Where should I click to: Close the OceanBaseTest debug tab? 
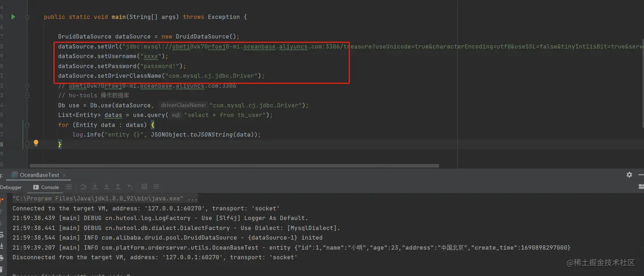coord(64,175)
